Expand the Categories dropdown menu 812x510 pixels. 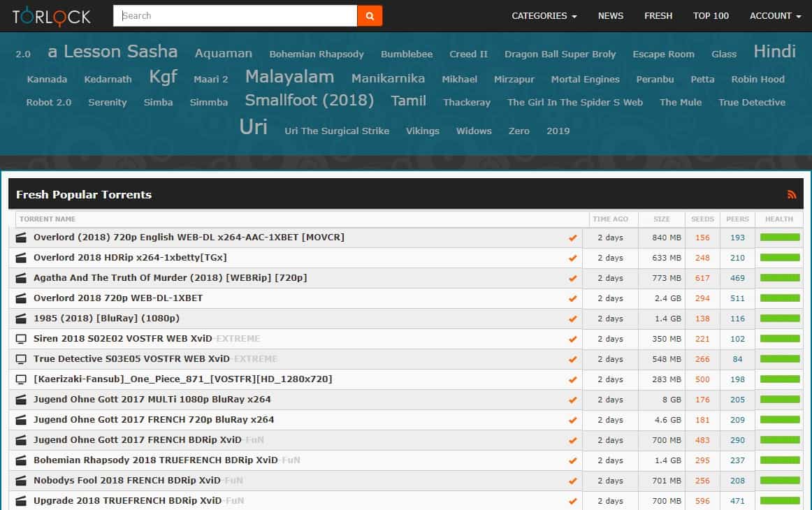pyautogui.click(x=544, y=16)
